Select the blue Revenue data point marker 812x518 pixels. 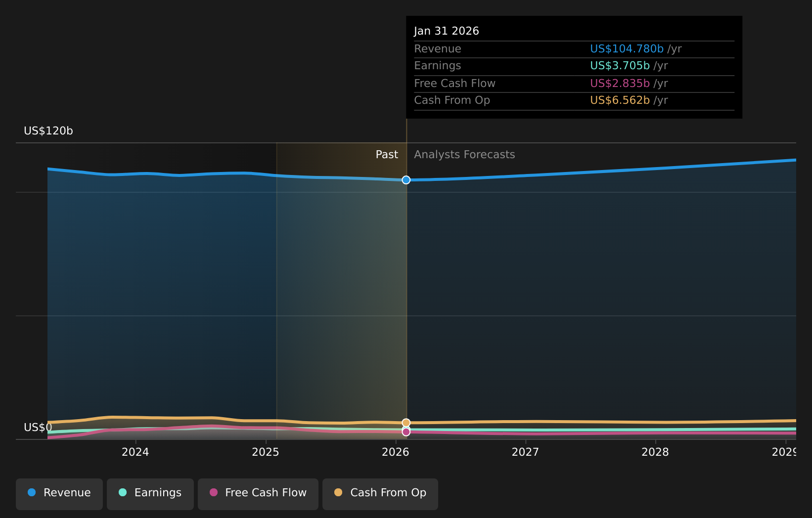pos(406,180)
